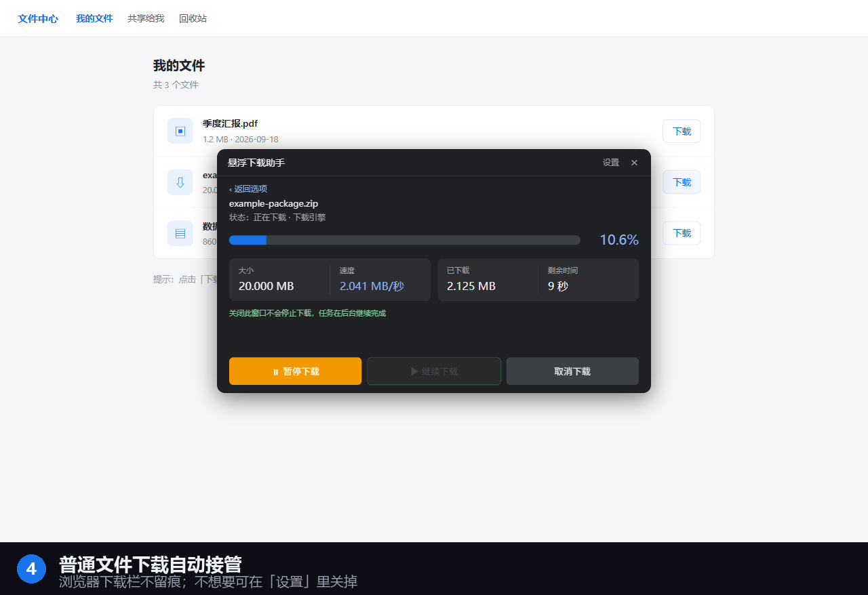868x595 pixels.
Task: Click the zip file download-arrow icon
Action: pos(180,182)
